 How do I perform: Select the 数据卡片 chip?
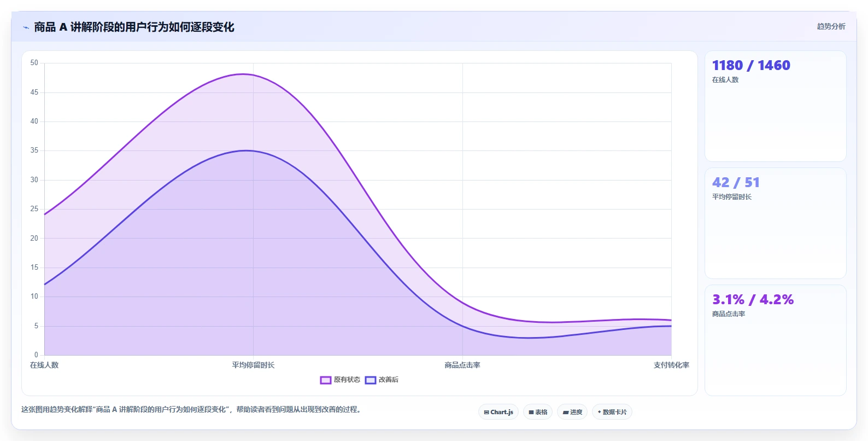click(612, 412)
